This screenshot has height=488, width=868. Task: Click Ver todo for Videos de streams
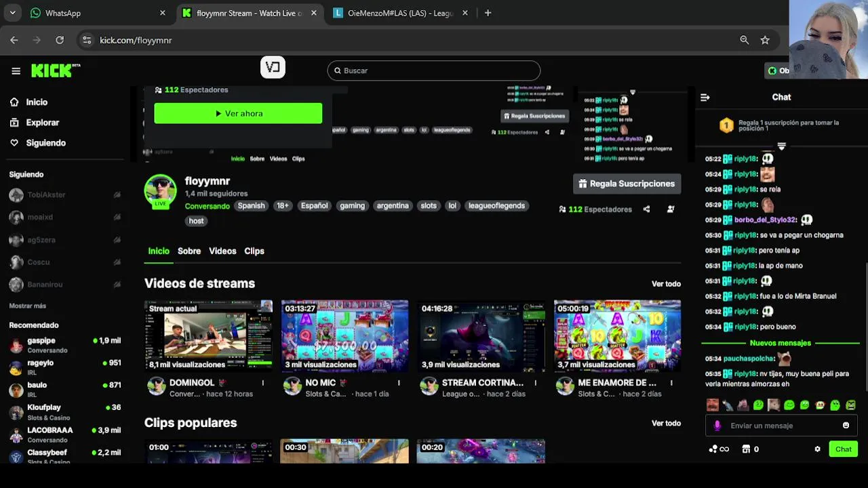tap(666, 284)
